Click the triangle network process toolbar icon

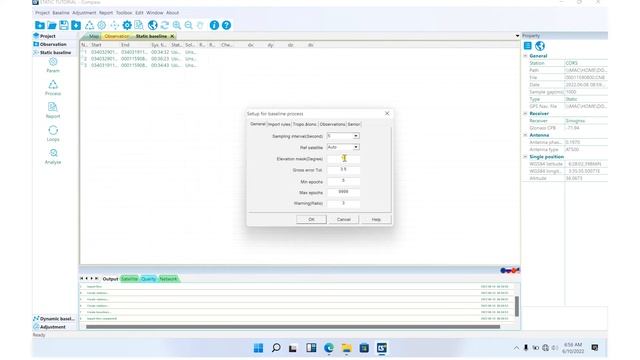[x=89, y=25]
